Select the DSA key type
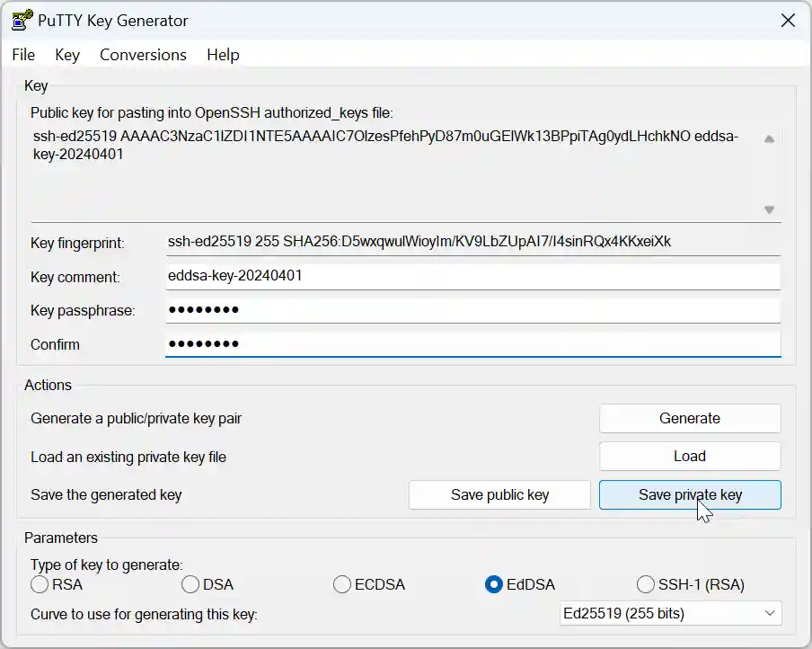Screen dimensions: 812x649 point(190,584)
